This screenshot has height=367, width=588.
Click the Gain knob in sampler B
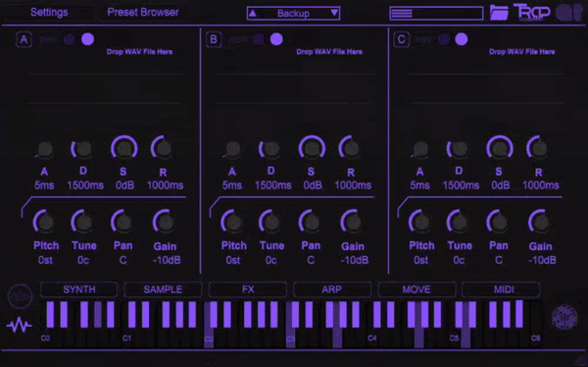[353, 222]
